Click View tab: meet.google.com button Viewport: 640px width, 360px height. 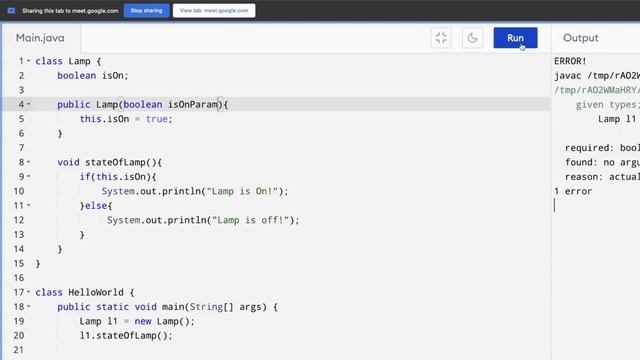[214, 11]
